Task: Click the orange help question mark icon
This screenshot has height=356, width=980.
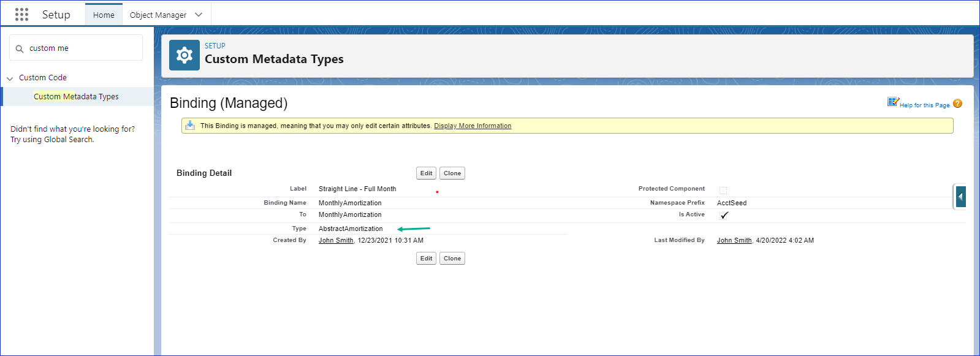Action: 957,104
